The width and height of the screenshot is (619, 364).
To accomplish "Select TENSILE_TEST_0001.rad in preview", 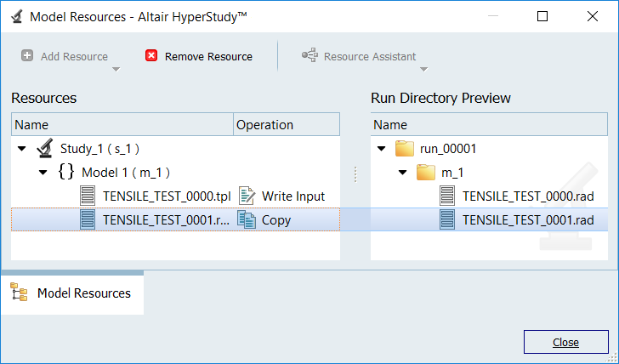I will pyautogui.click(x=528, y=220).
